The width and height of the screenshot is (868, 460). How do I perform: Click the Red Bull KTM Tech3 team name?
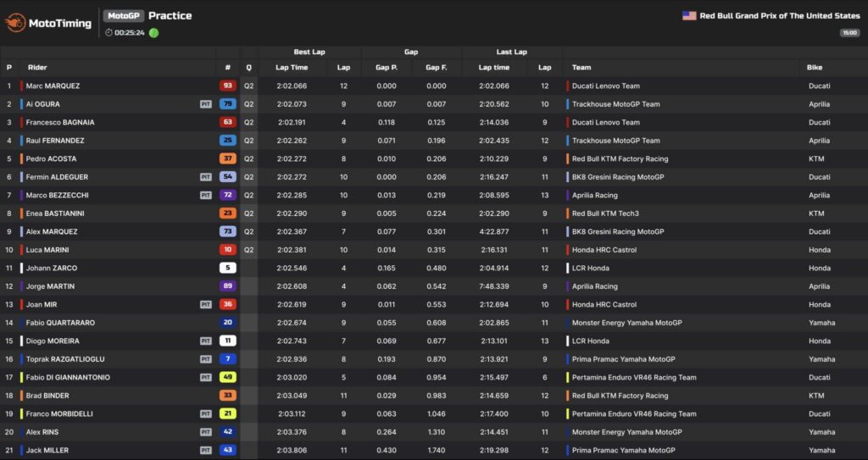(x=605, y=213)
